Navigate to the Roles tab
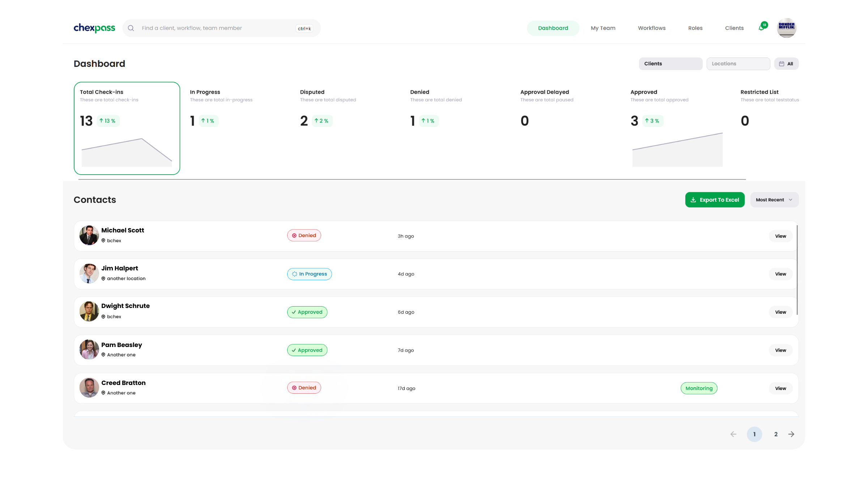Viewport: 868px width, 488px height. [695, 28]
